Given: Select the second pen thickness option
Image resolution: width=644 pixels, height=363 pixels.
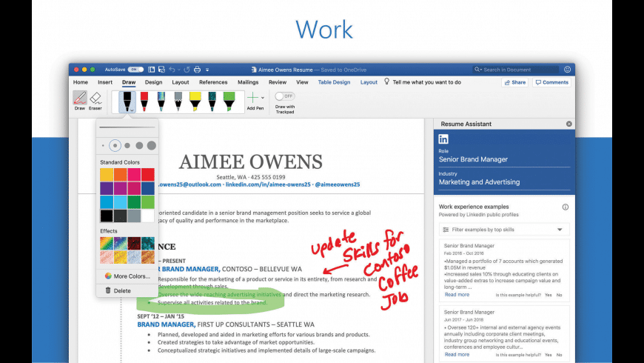Looking at the screenshot, I should [115, 145].
